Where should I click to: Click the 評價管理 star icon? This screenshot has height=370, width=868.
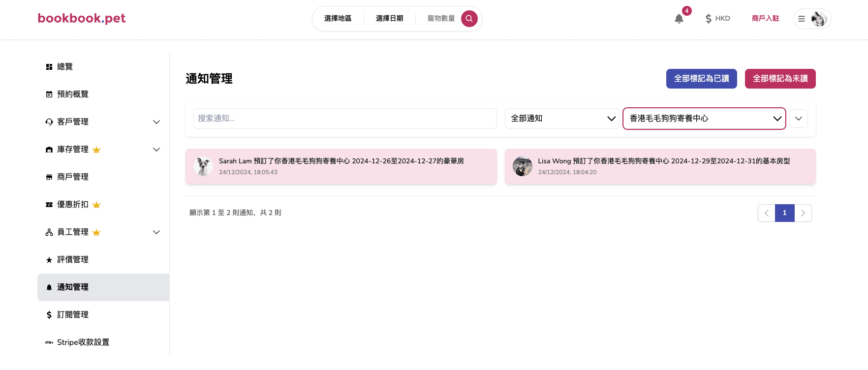click(x=49, y=260)
